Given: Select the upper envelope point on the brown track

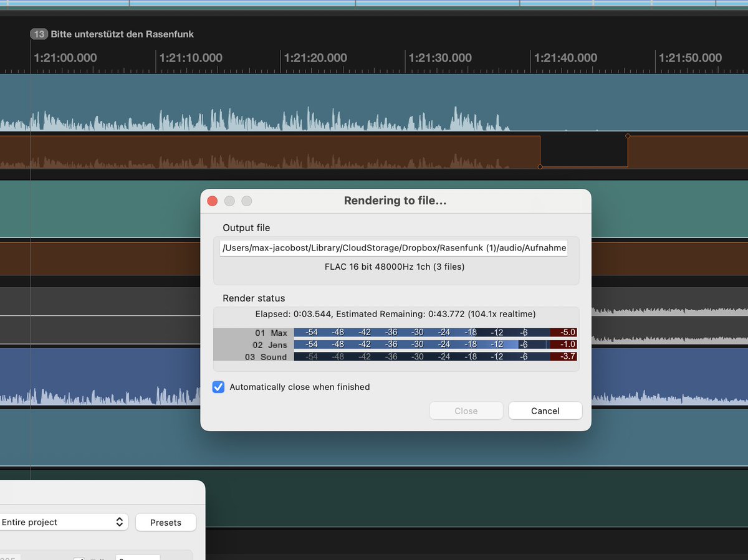Looking at the screenshot, I should tap(628, 136).
